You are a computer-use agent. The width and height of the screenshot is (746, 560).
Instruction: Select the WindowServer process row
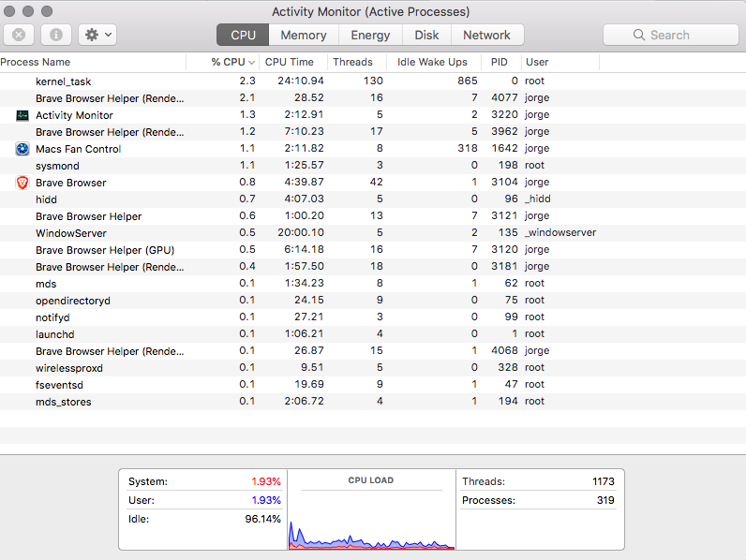pos(373,233)
